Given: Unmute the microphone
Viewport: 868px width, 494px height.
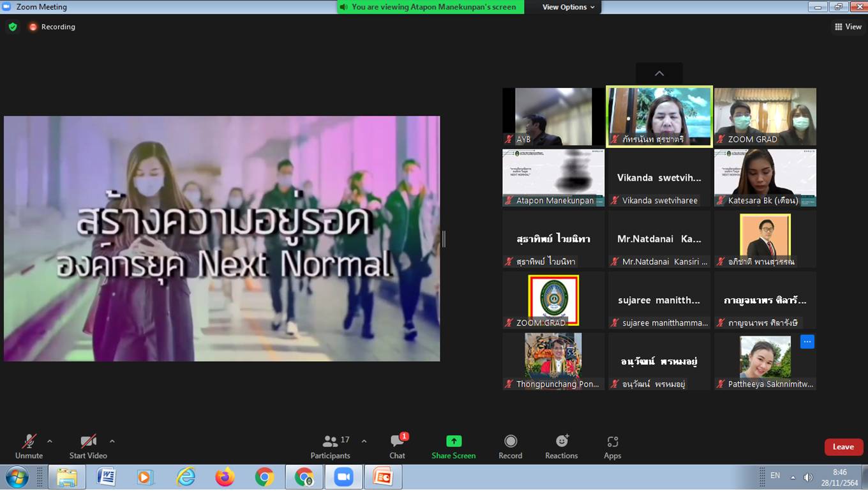Looking at the screenshot, I should click(x=29, y=441).
